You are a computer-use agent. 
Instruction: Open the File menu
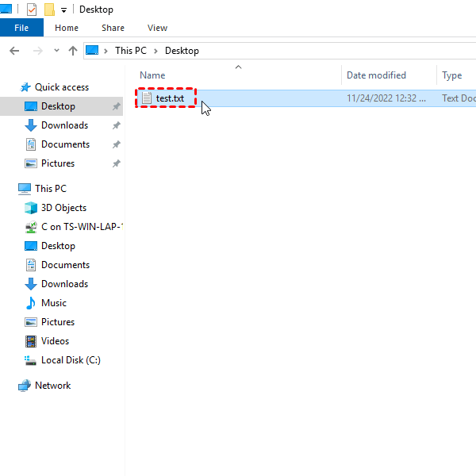[21, 28]
